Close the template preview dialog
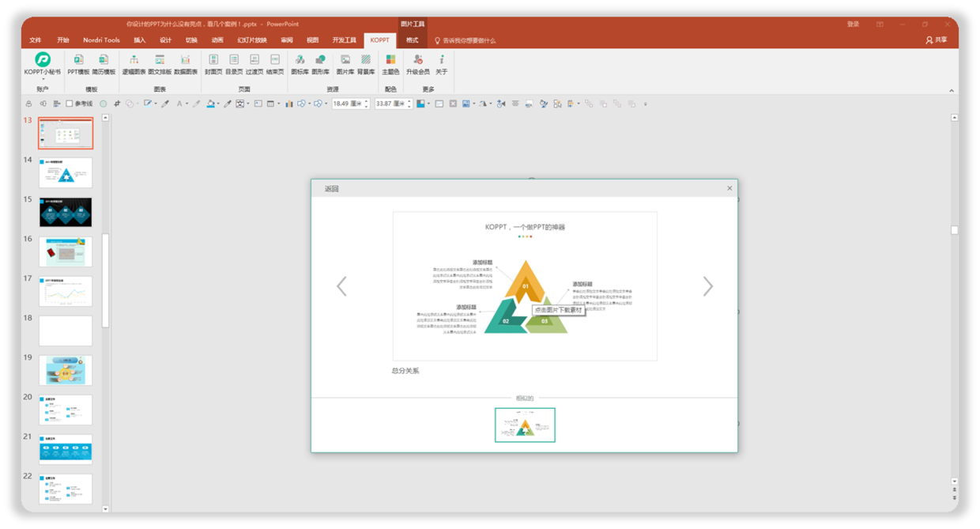 (729, 188)
